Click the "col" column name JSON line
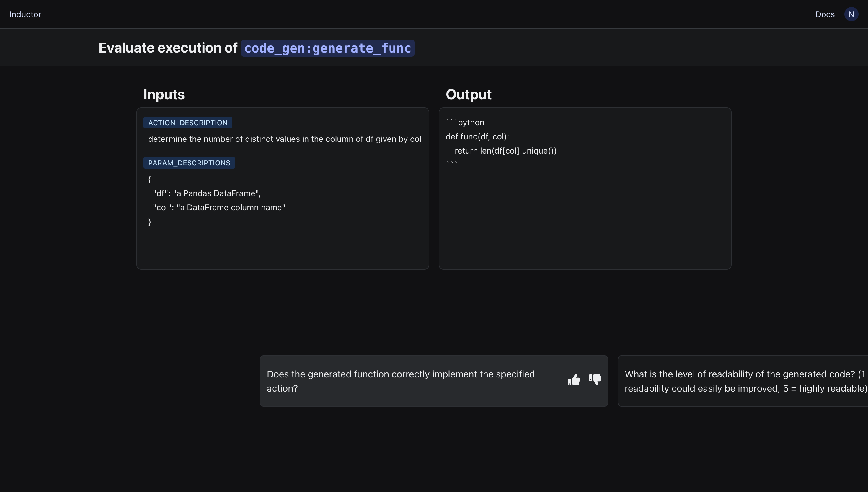Screen dimensions: 868x492 click(x=219, y=208)
